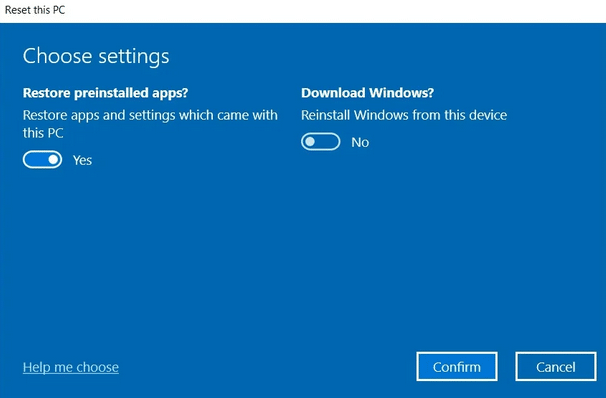Click the No label beside the toggle
606x398 pixels.
[360, 142]
